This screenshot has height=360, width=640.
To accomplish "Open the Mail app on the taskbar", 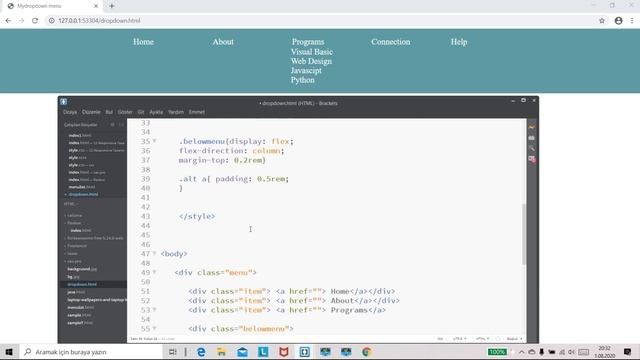I will click(242, 352).
